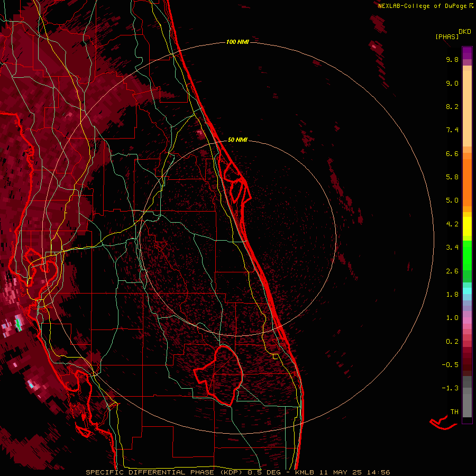The height and width of the screenshot is (476, 476).
Task: Click the [PHAS] legend heading
Action: tap(447, 36)
